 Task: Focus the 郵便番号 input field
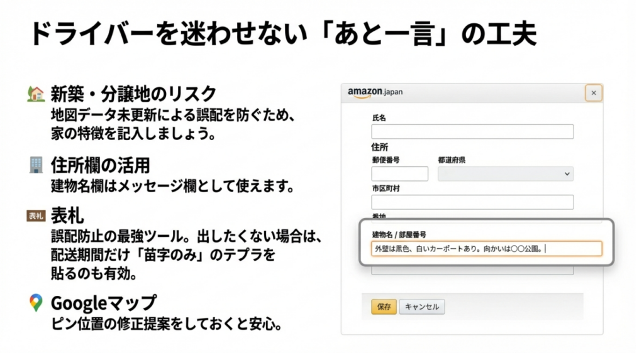(399, 174)
